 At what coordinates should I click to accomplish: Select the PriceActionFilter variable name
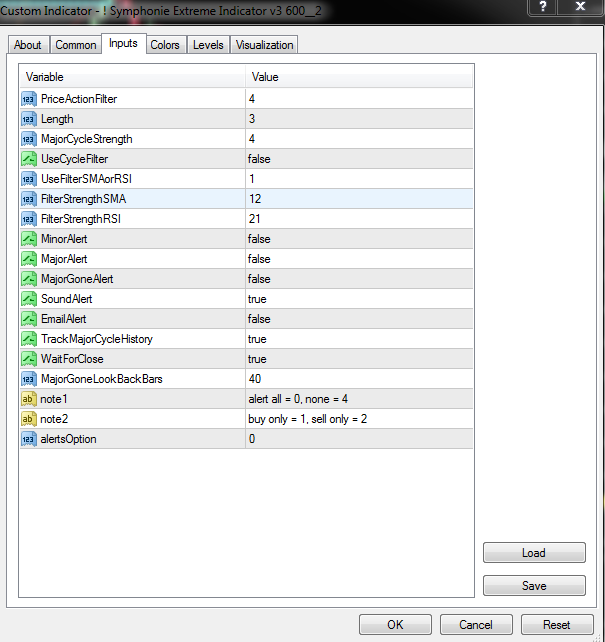[x=79, y=99]
